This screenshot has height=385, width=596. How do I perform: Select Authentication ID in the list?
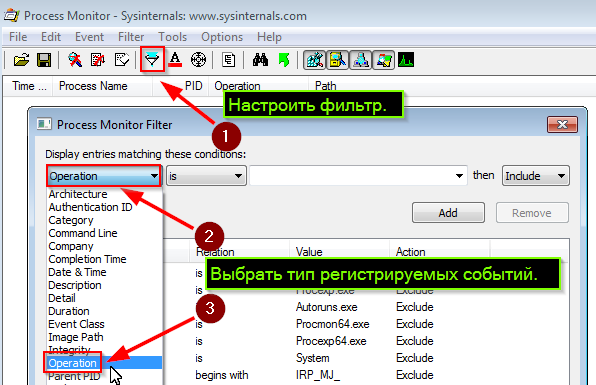105,207
